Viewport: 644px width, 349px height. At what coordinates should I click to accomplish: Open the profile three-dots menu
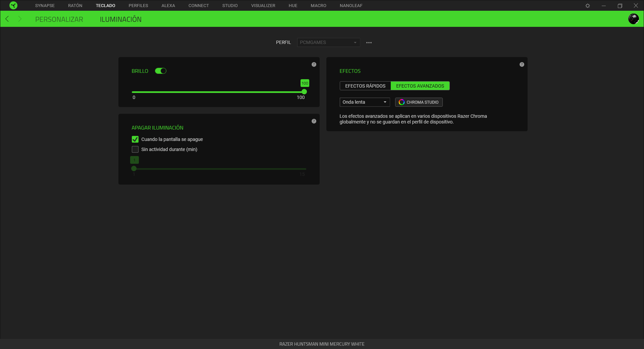coord(369,43)
